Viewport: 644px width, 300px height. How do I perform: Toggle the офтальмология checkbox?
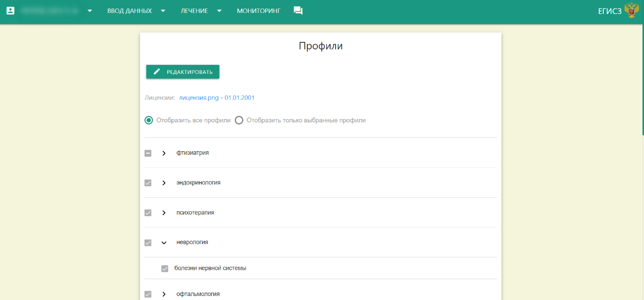pos(148,294)
